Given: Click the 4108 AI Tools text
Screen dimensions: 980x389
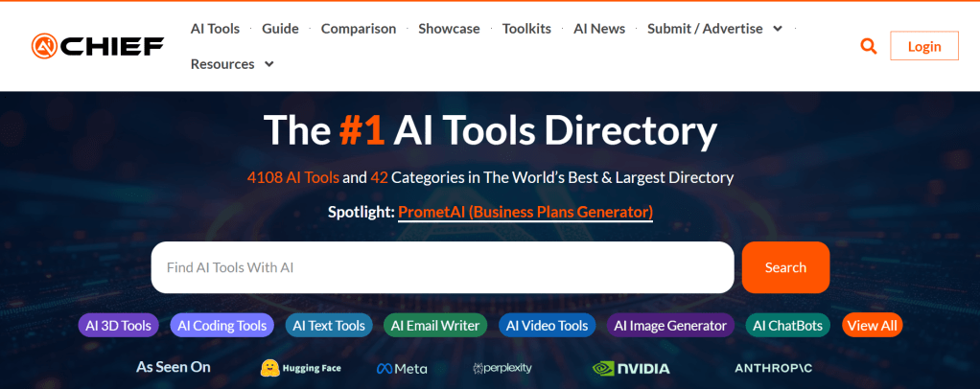Looking at the screenshot, I should coord(293,177).
